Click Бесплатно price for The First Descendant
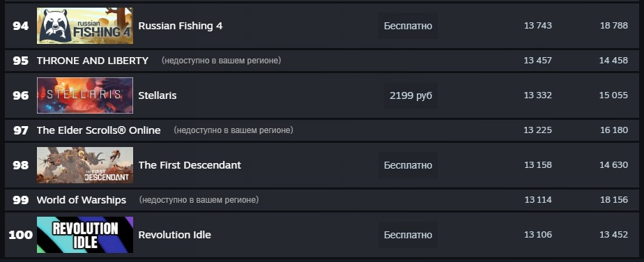644x262 pixels. (x=408, y=165)
